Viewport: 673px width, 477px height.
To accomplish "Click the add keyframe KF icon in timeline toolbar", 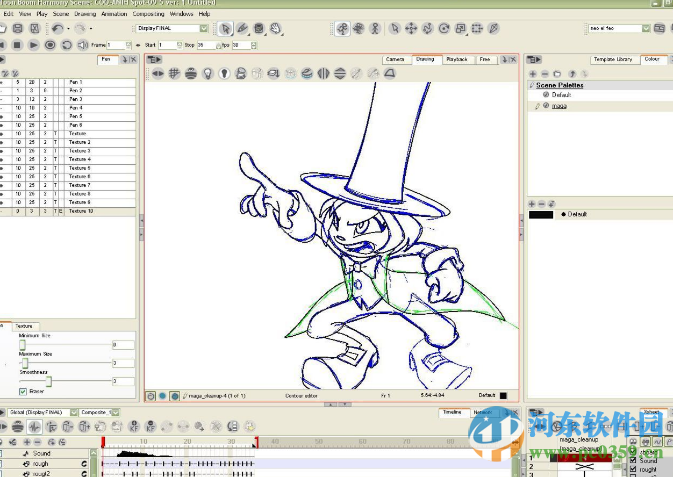I will click(134, 426).
